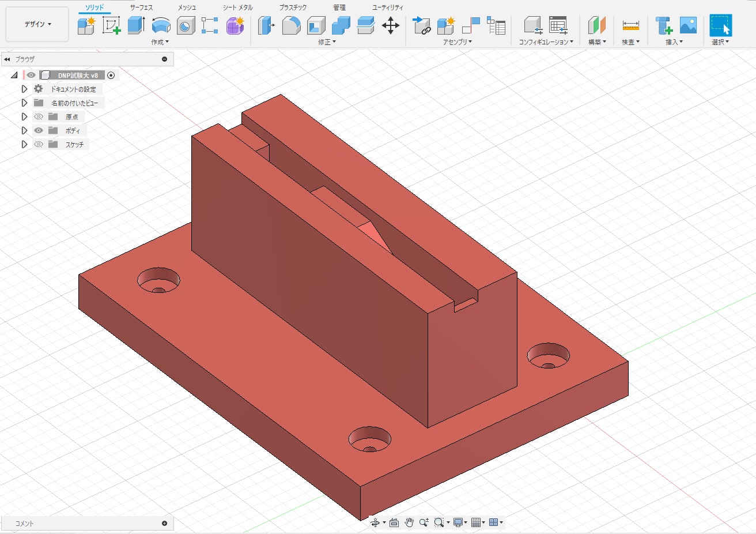Screen dimensions: 756x534
Task: Select the Shell tool
Action: [316, 25]
